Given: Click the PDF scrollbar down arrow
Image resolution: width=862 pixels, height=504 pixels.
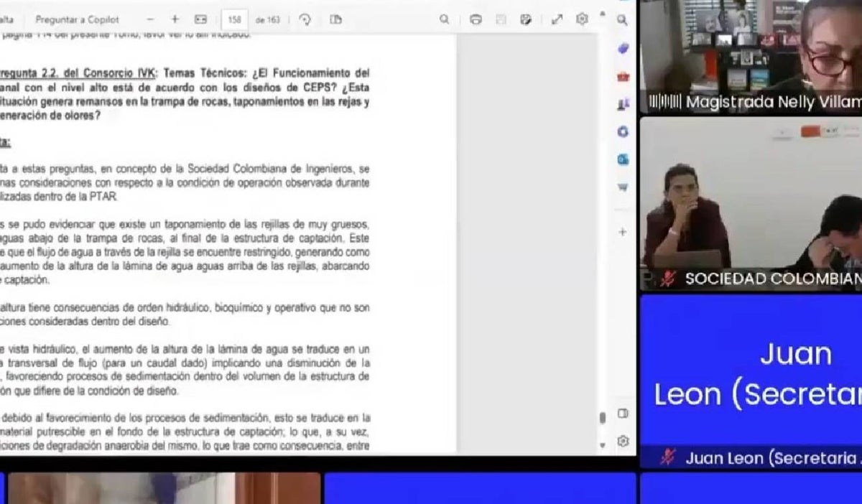Looking at the screenshot, I should [602, 446].
